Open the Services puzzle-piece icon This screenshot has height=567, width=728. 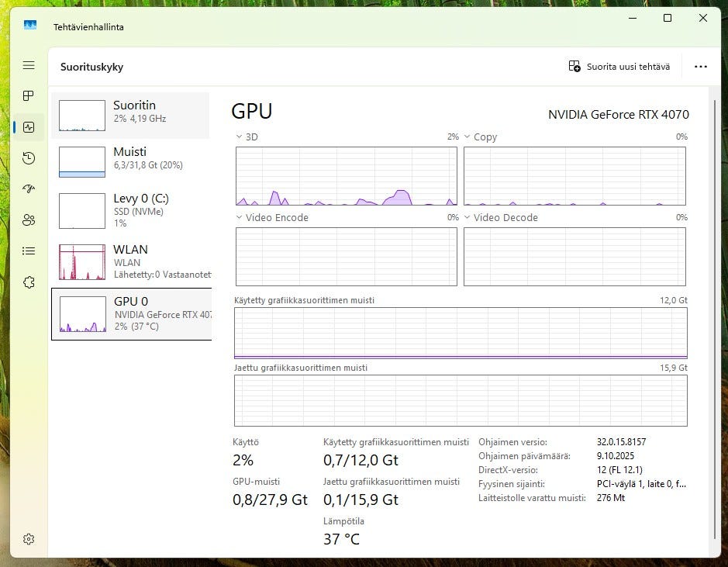(29, 282)
